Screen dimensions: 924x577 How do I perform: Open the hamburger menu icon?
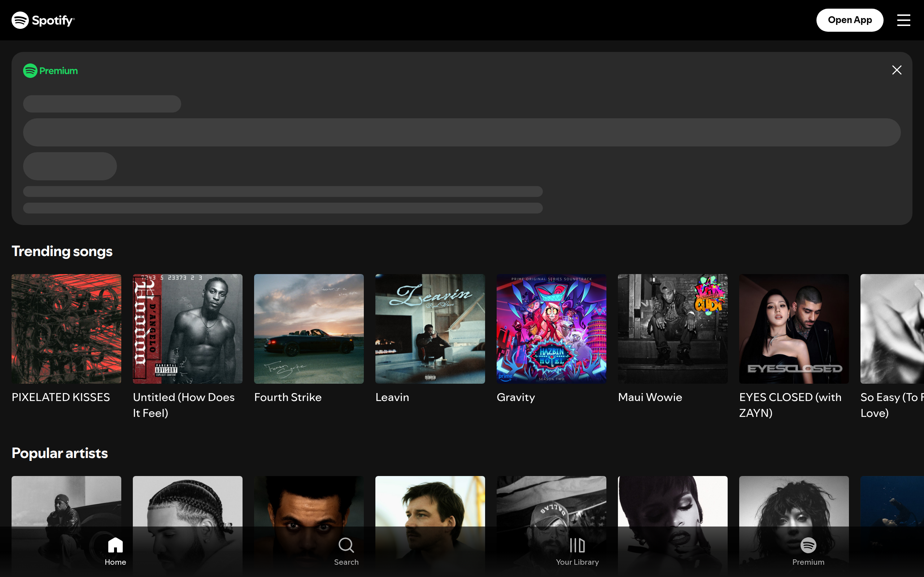coord(903,20)
